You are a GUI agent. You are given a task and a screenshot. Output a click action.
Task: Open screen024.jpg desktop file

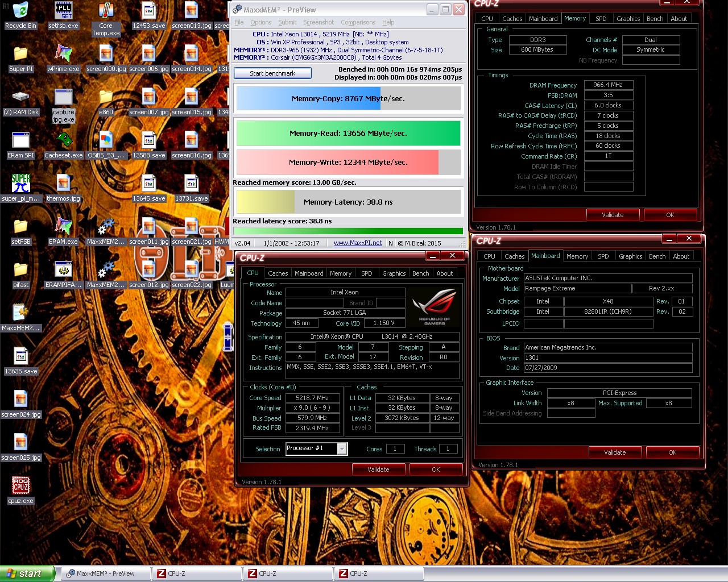21,404
